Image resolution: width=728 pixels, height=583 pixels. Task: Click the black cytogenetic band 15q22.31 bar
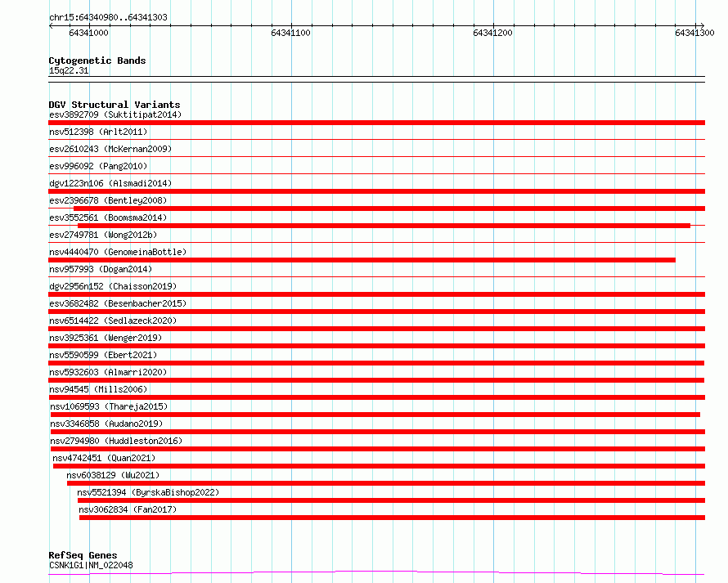(x=376, y=79)
